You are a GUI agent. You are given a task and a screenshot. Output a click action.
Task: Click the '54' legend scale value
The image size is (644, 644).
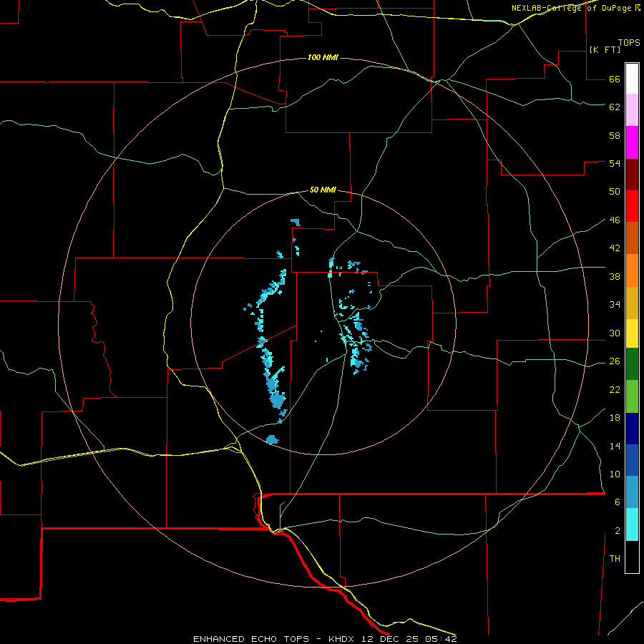pyautogui.click(x=615, y=163)
